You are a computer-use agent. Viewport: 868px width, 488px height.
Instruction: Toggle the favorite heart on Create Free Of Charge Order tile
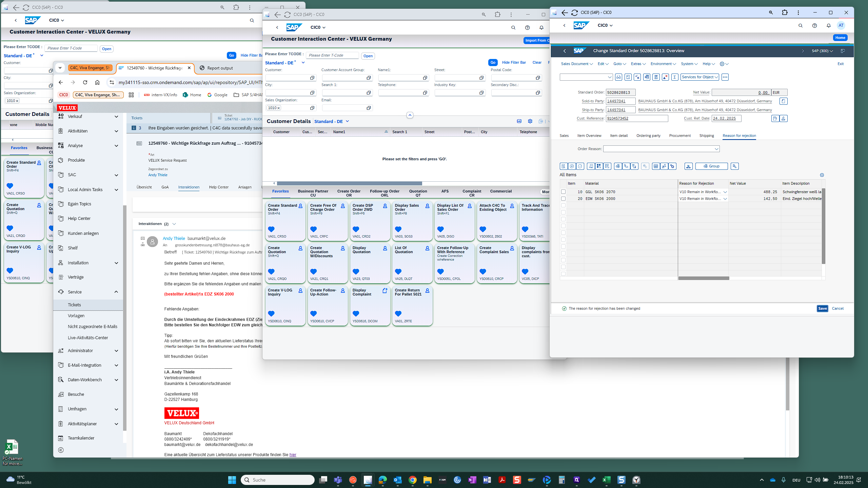point(314,229)
